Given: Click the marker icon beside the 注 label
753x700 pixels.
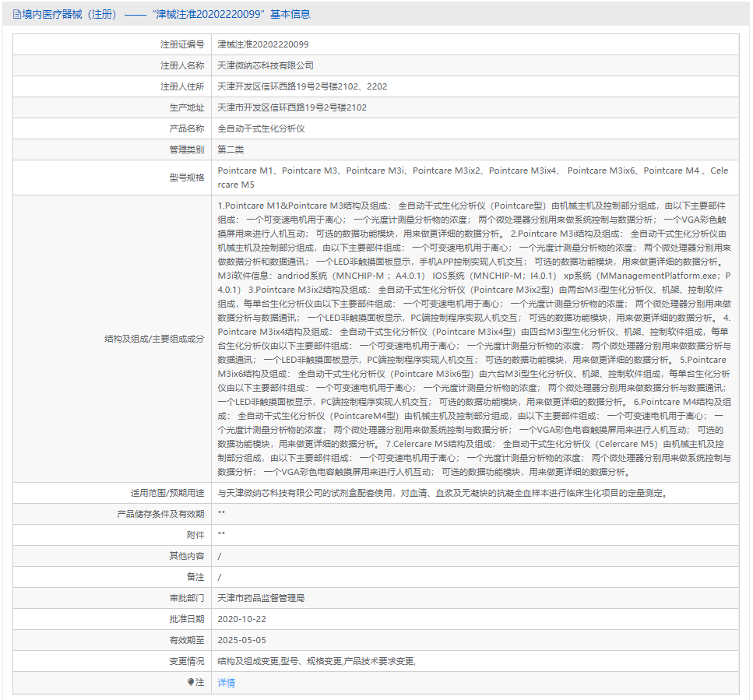Looking at the screenshot, I should [191, 682].
